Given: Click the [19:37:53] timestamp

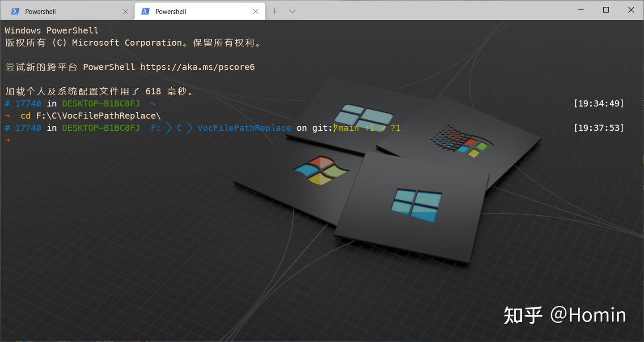Looking at the screenshot, I should click(599, 128).
